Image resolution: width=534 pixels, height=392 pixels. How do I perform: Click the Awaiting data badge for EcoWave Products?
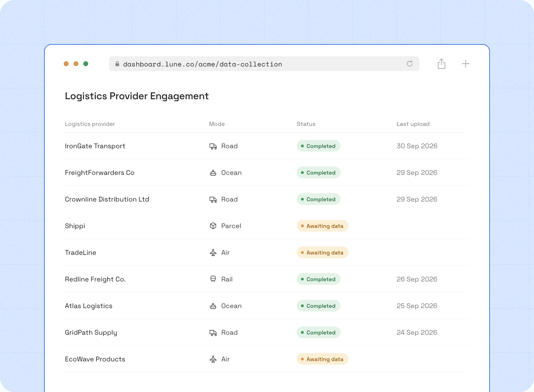click(x=322, y=359)
